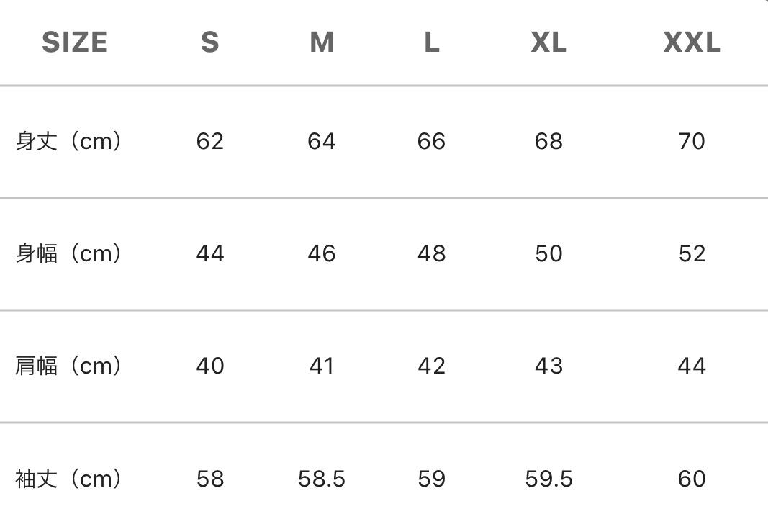The width and height of the screenshot is (768, 532).
Task: Click the 肩幅 value 42 for size L
Action: coord(431,366)
